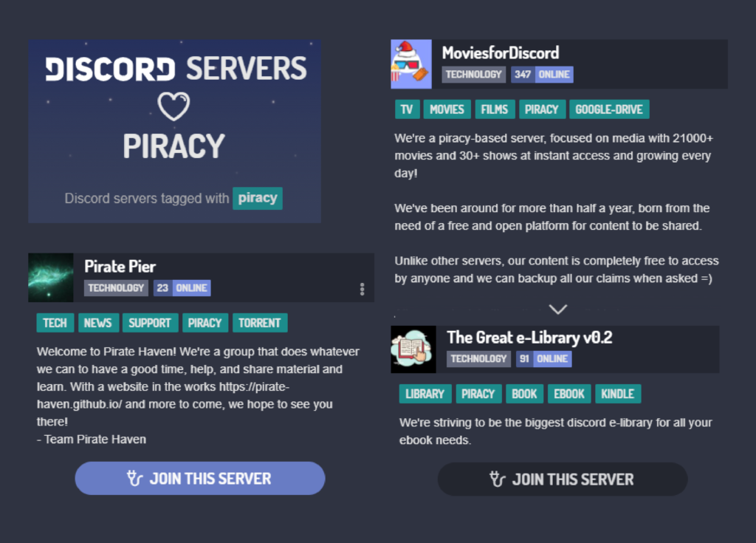
Task: Click the plug icon on e-Library join button
Action: pos(497,479)
